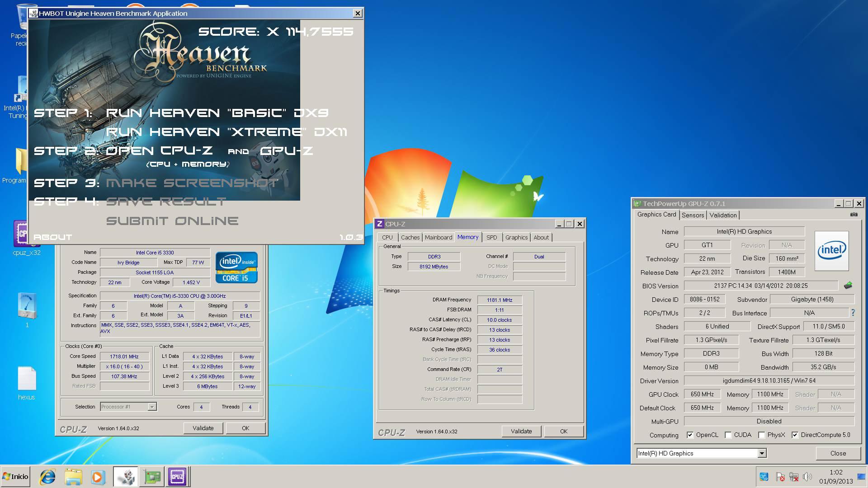Image resolution: width=868 pixels, height=488 pixels.
Task: Click the BIOS Version field in GPU-Z
Action: pos(761,286)
